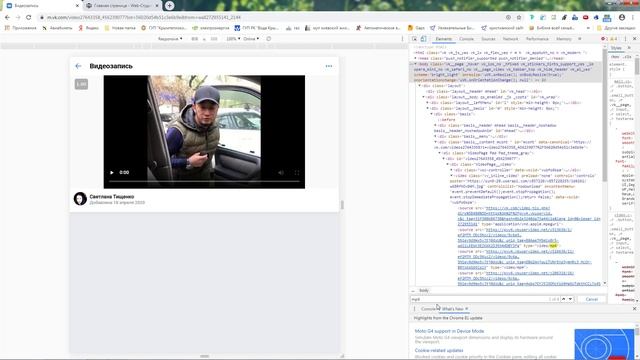Toggle the :hov element state button

click(x=615, y=57)
